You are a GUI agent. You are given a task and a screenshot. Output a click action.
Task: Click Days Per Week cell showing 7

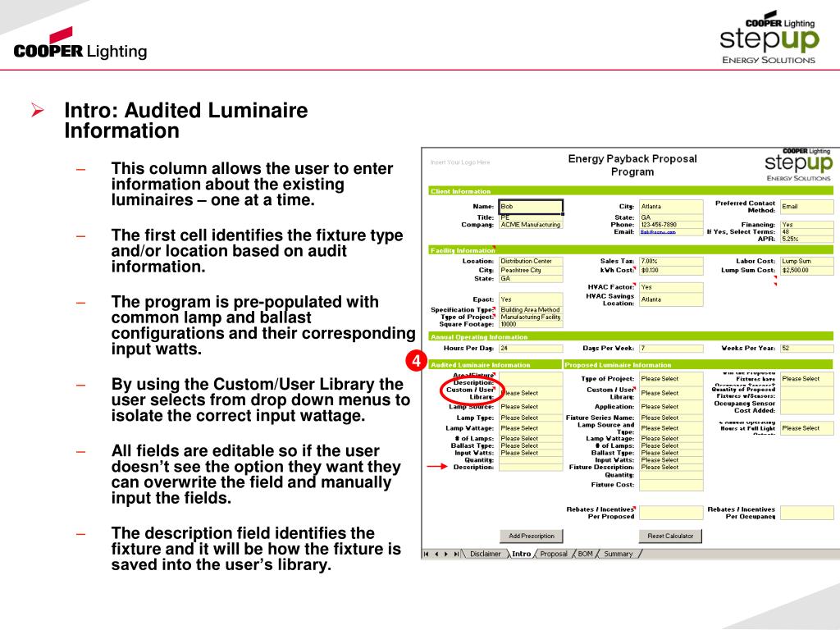671,348
